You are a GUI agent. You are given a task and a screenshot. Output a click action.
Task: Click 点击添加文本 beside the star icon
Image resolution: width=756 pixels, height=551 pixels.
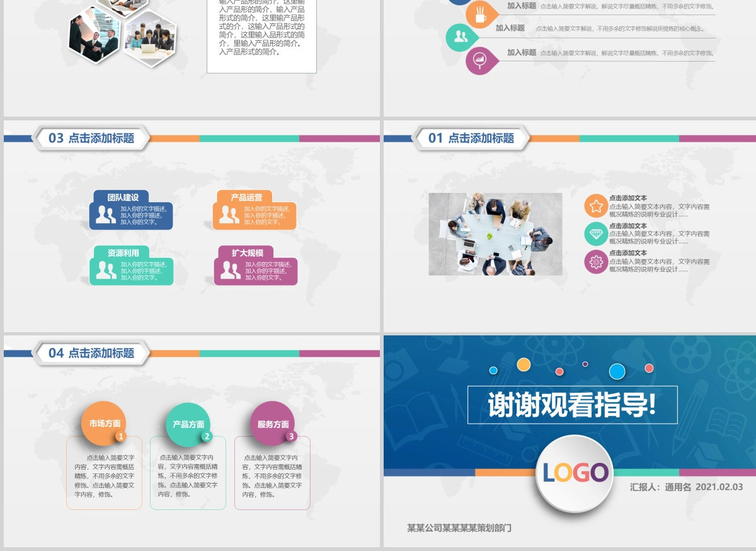[x=627, y=198]
